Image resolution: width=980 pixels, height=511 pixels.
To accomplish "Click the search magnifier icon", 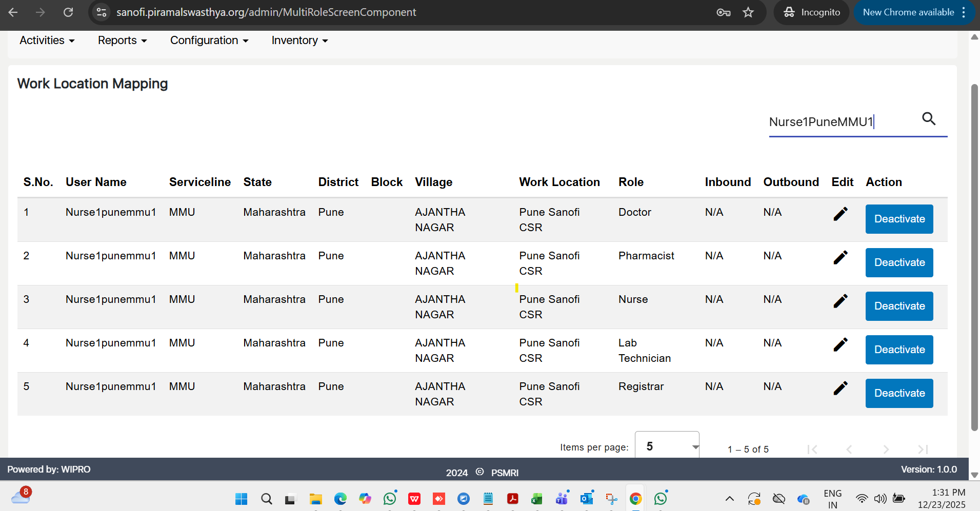I will [x=928, y=119].
